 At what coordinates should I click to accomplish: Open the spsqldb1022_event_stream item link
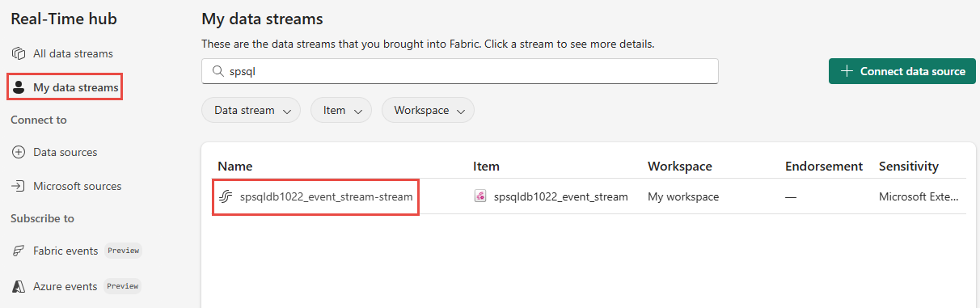point(560,196)
